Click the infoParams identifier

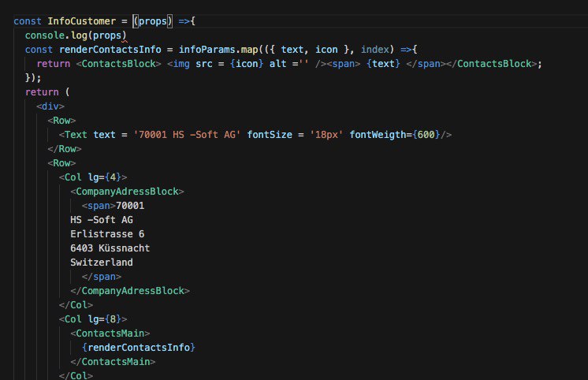tap(207, 50)
